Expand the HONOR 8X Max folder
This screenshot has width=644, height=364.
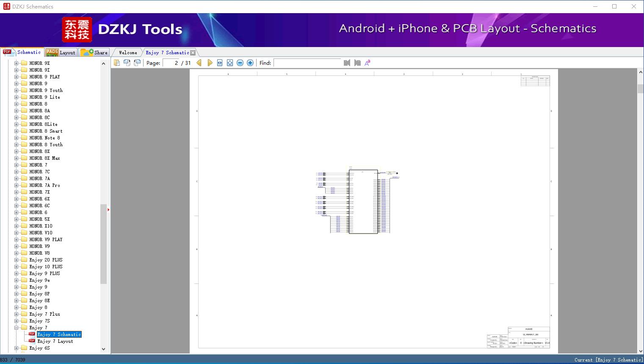[17, 158]
